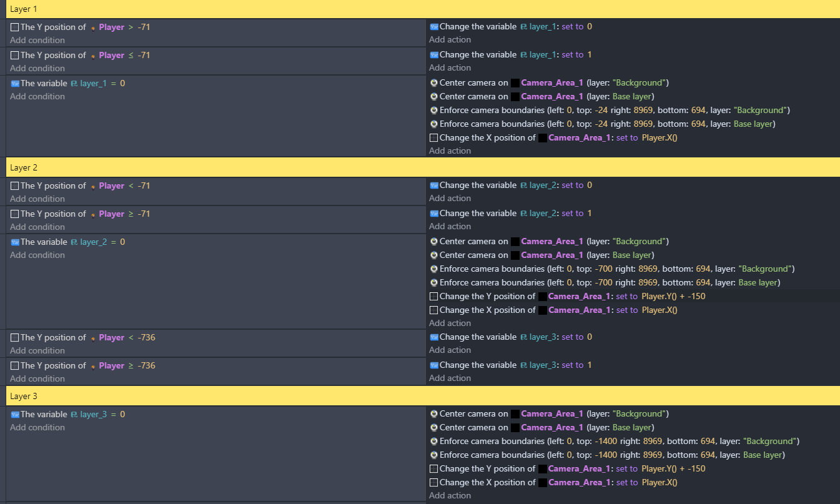Click Player icon in 'Y position < -736' condition
This screenshot has width=840, height=504.
point(94,337)
